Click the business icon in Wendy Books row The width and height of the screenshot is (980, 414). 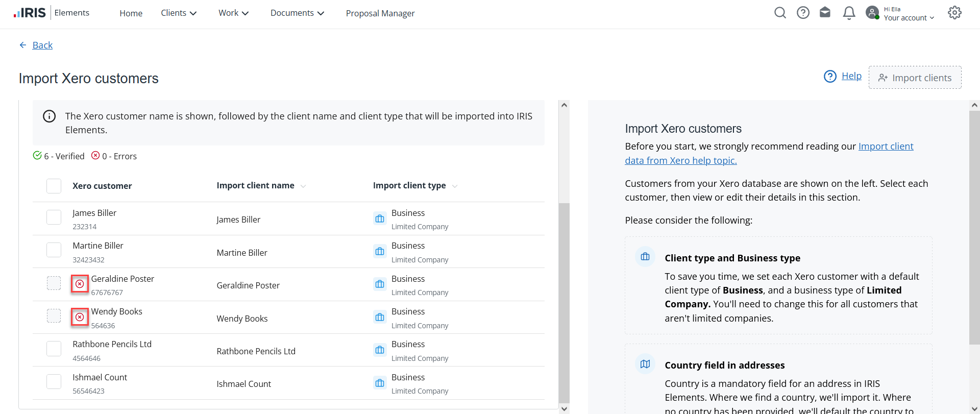(x=380, y=318)
